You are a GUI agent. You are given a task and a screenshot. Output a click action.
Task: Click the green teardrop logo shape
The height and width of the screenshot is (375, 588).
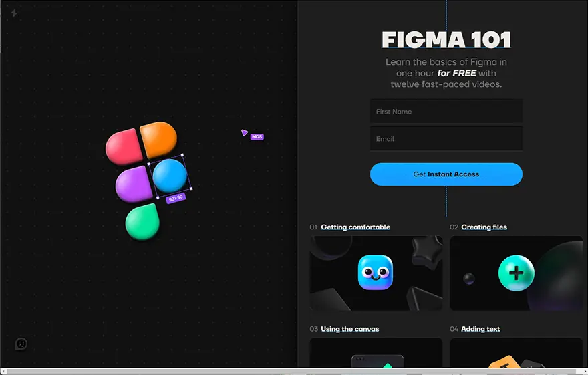point(142,221)
